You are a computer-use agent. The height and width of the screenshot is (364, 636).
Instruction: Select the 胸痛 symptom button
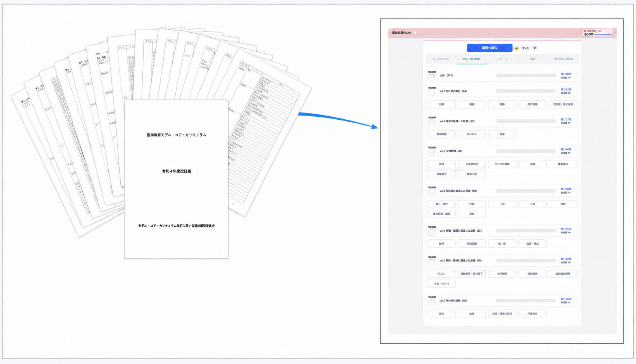[472, 104]
